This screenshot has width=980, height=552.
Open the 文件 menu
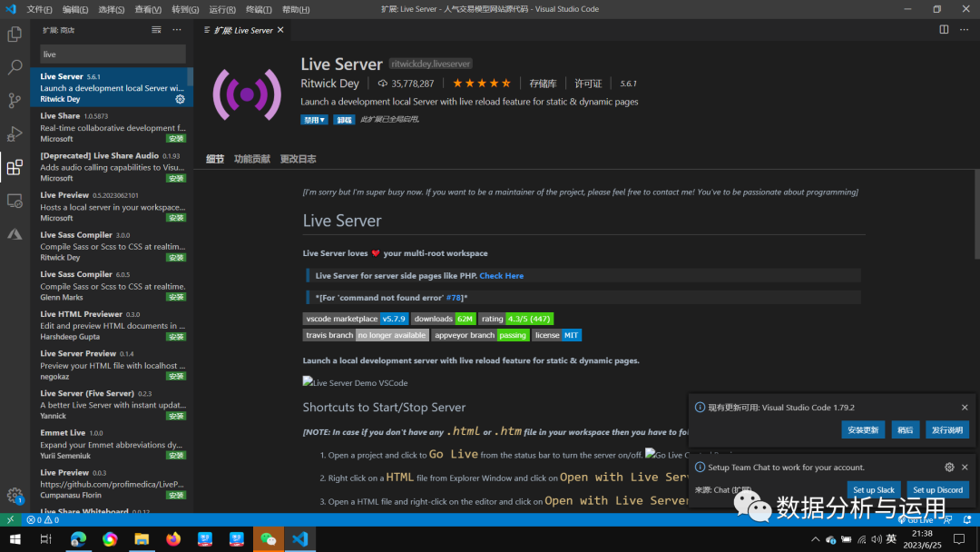click(39, 9)
